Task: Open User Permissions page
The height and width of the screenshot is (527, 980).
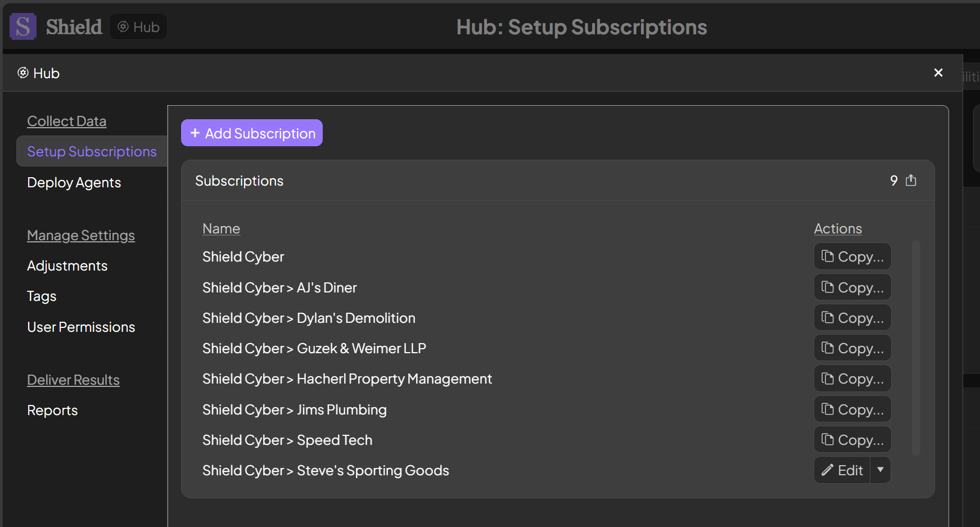Action: click(81, 327)
